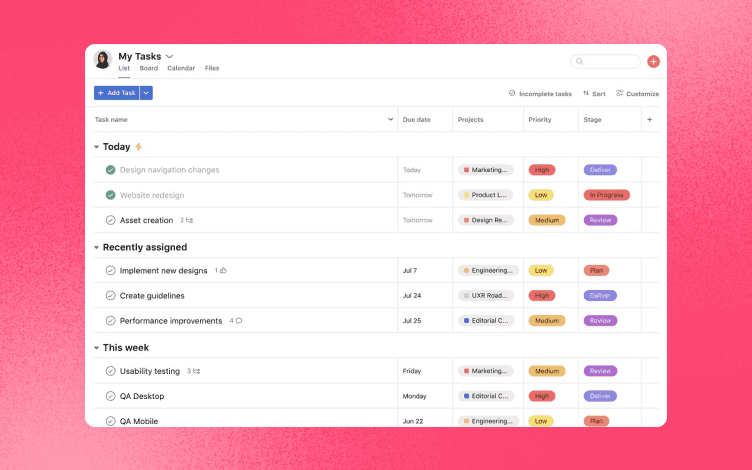The image size is (752, 470).
Task: Click the Priority column header
Action: [x=540, y=119]
